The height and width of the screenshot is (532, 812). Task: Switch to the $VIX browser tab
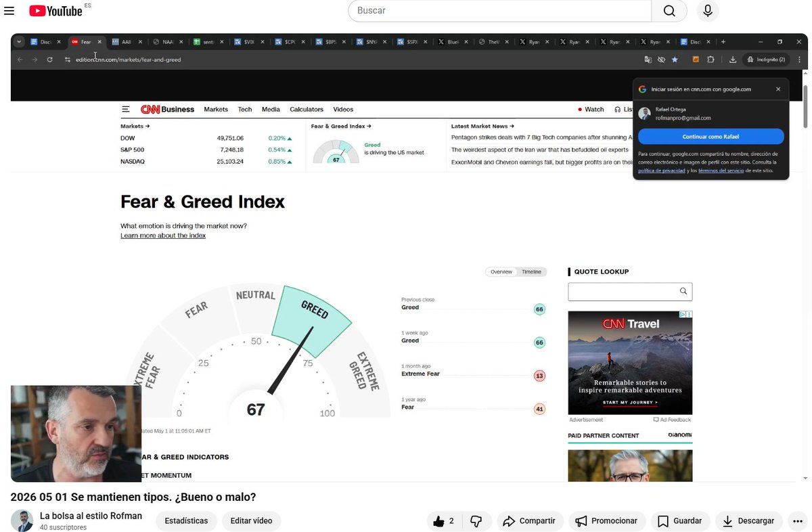(x=248, y=42)
